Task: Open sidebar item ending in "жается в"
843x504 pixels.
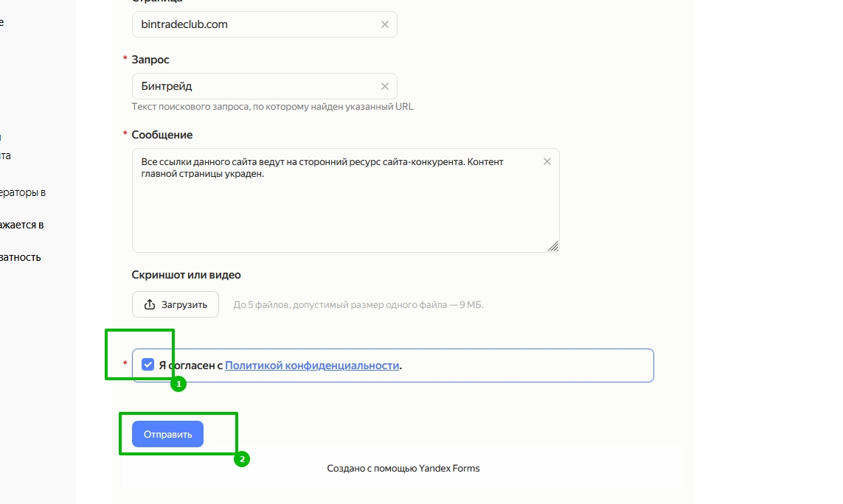Action: 22,225
